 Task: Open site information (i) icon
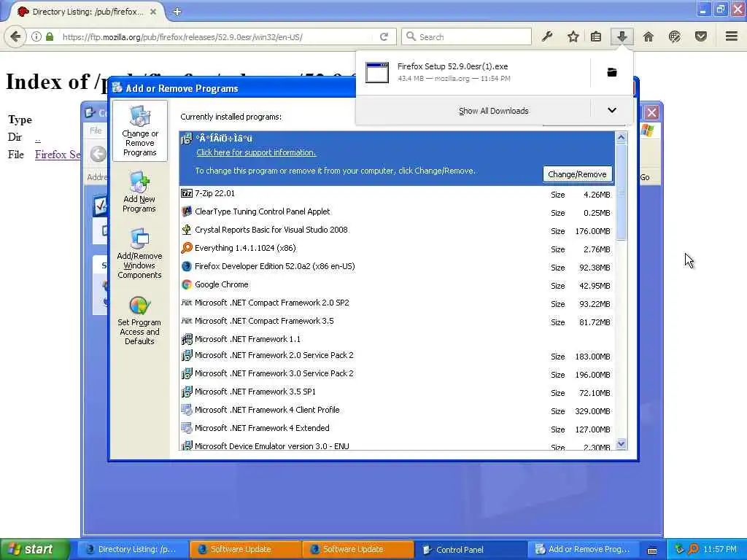[36, 36]
